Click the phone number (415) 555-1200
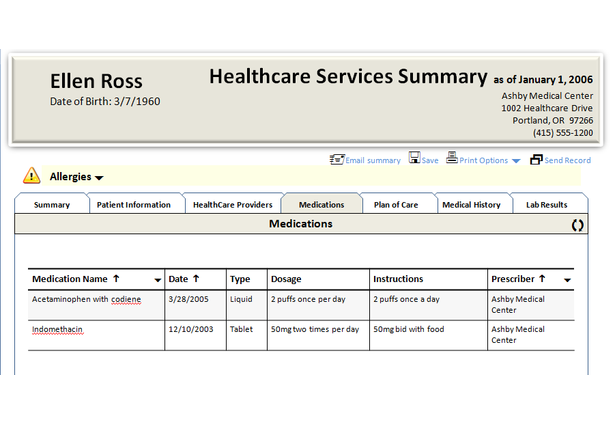This screenshot has width=615, height=424. point(563,133)
